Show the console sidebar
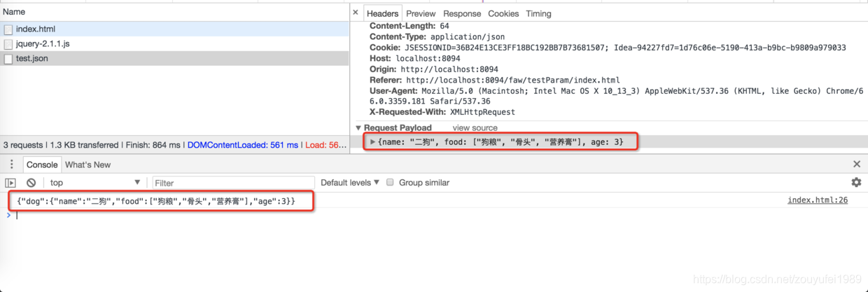Screen dimensions: 868x292 [10, 183]
